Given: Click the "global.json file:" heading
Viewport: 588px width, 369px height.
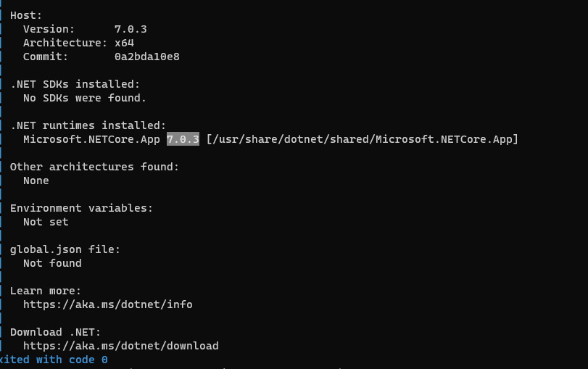Looking at the screenshot, I should point(65,249).
